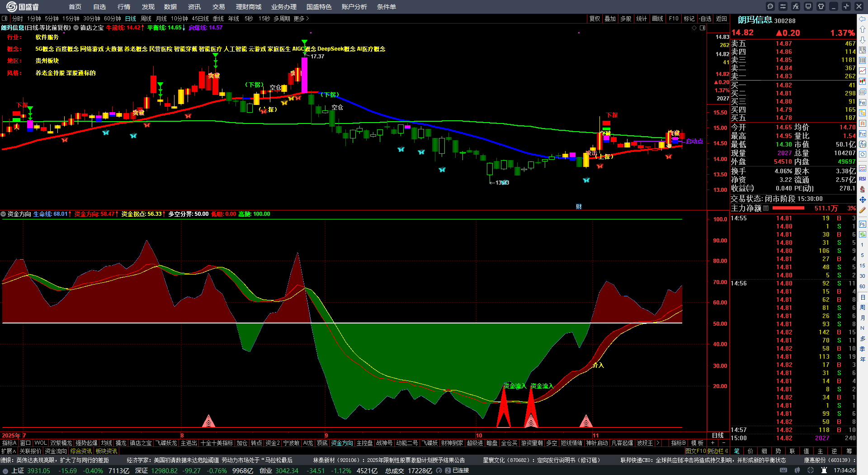Open 图文F10 link at bottom
The width and height of the screenshot is (868, 475).
coord(696,451)
